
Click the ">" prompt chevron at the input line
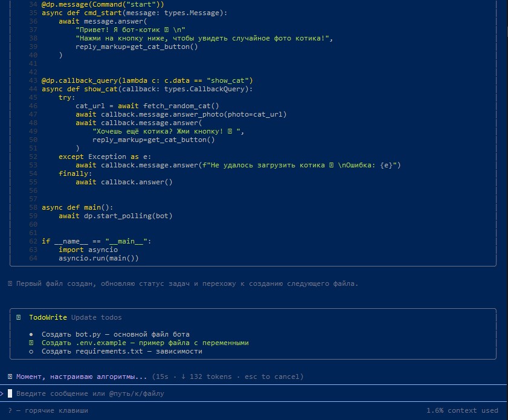(2, 393)
